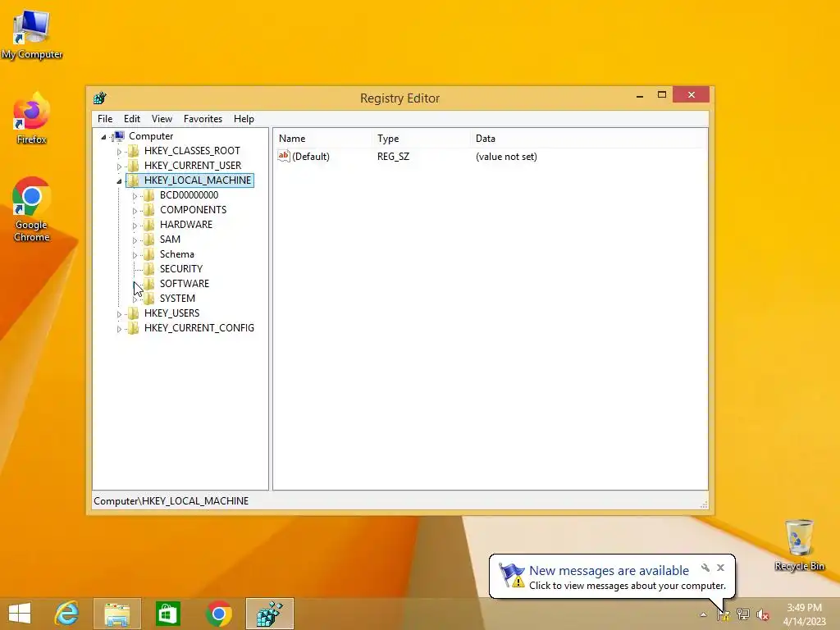
Task: Click the HKEY_CLASSES_ROOT folder icon
Action: (x=134, y=151)
